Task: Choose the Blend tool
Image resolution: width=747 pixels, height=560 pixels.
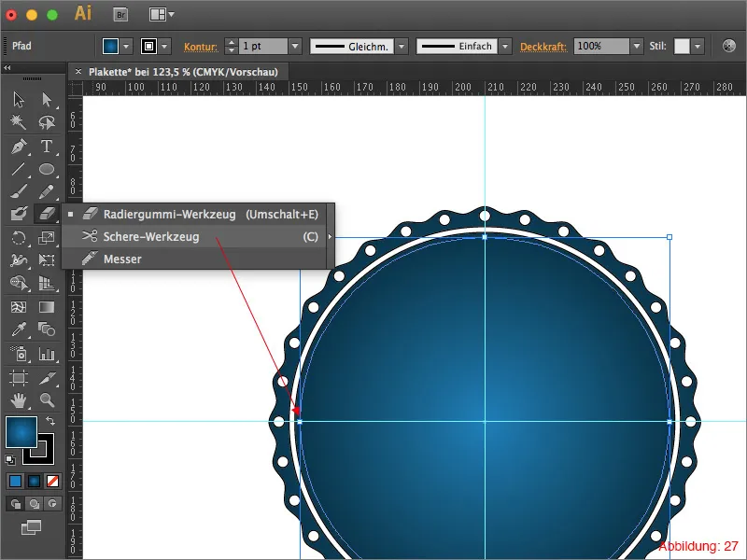Action: click(x=46, y=329)
